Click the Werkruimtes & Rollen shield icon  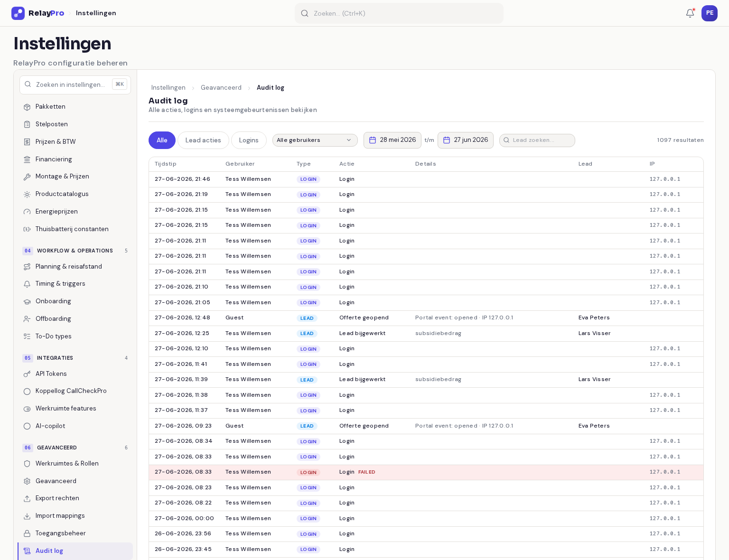(27, 464)
